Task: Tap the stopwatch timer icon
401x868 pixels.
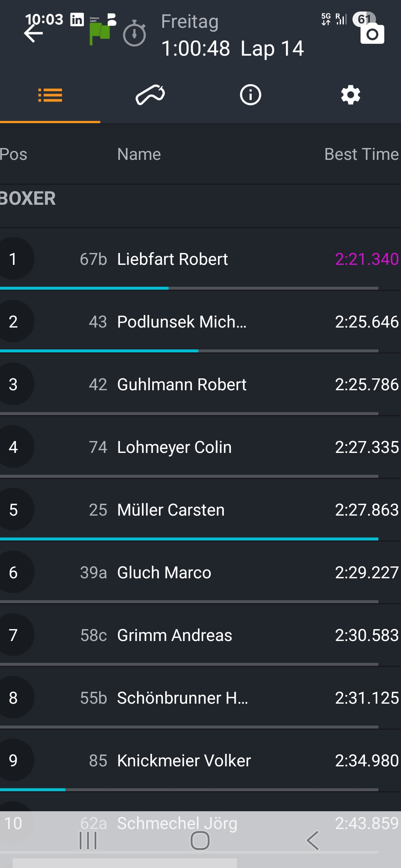Action: [134, 34]
